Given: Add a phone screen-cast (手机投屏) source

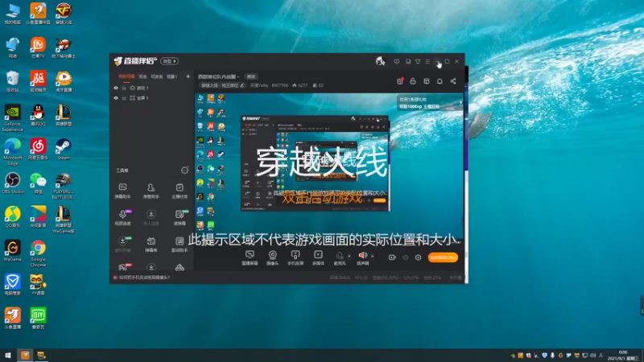Looking at the screenshot, I should click(x=295, y=257).
